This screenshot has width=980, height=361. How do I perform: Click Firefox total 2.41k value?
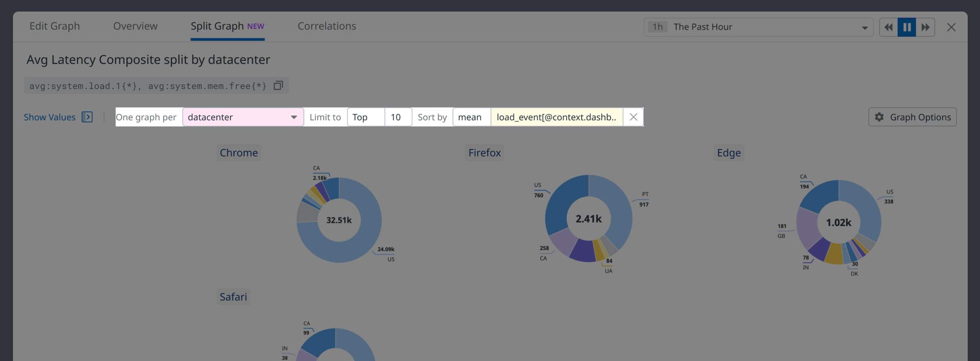click(x=588, y=219)
